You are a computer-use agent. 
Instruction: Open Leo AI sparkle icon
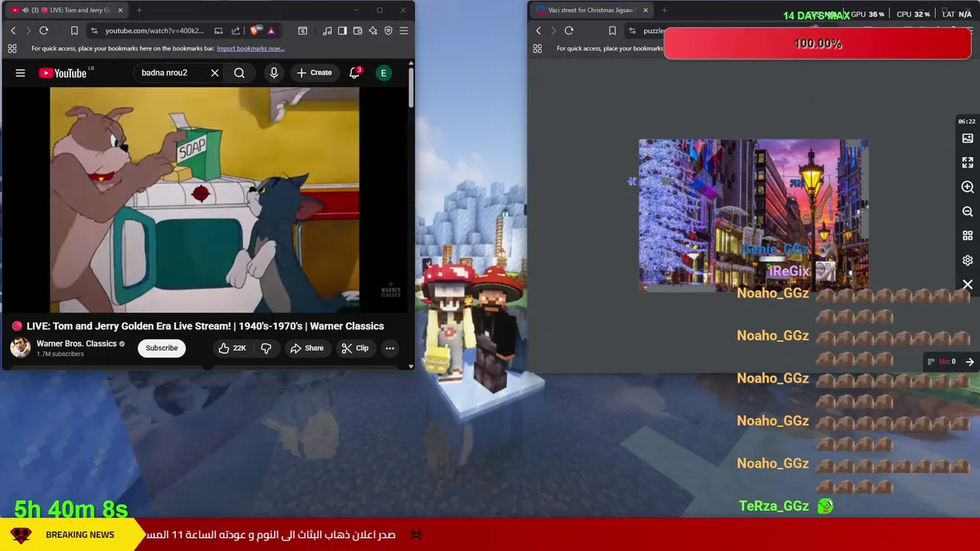[x=373, y=31]
